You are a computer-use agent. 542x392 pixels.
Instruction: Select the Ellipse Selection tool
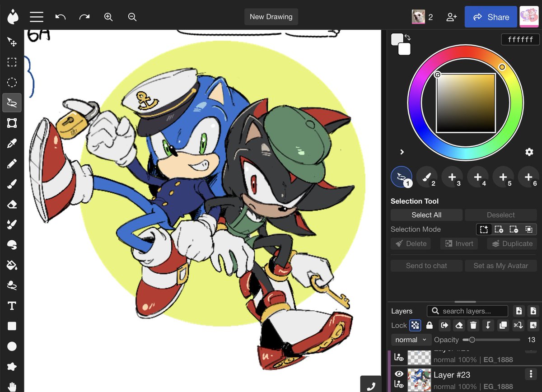click(12, 83)
